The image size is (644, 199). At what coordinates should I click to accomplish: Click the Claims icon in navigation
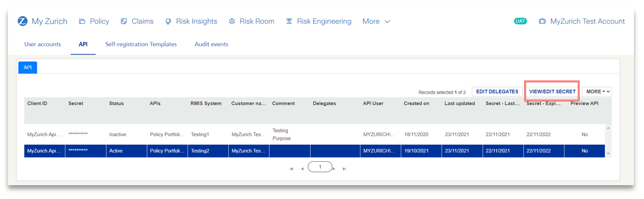[124, 22]
